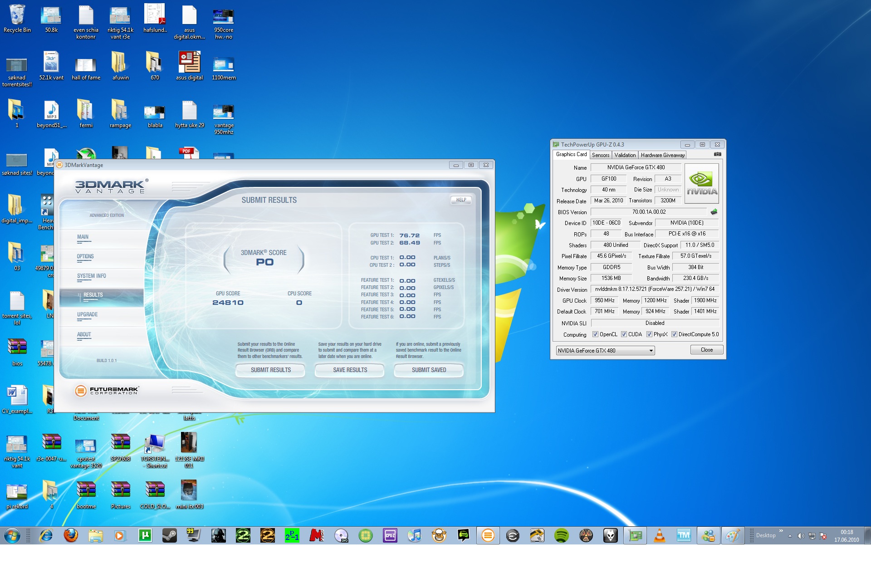Open Internet Explorer from the taskbar

[x=46, y=535]
